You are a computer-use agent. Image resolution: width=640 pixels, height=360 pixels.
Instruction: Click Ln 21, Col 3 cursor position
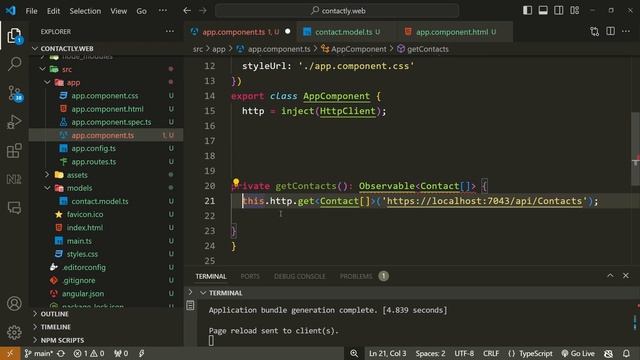pyautogui.click(x=387, y=353)
